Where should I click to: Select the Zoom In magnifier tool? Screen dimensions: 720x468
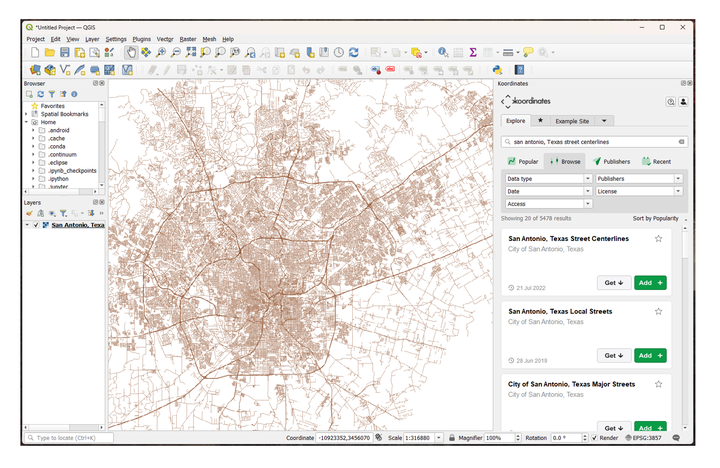click(161, 52)
